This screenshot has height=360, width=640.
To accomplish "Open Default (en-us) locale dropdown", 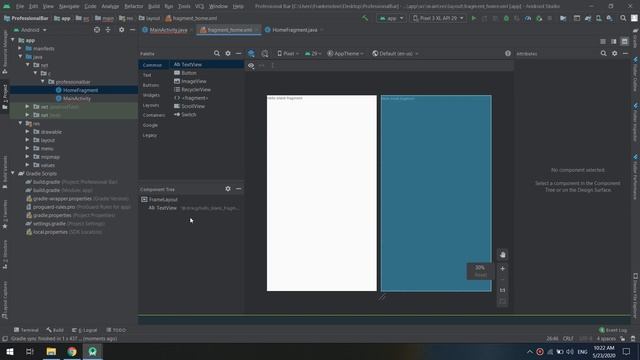I will point(395,53).
